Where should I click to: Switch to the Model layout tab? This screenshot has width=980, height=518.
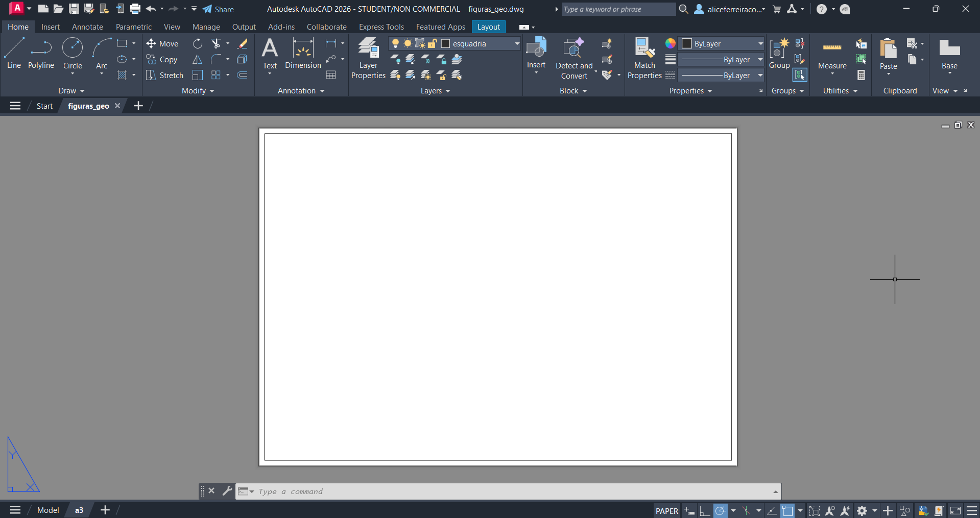(48, 510)
